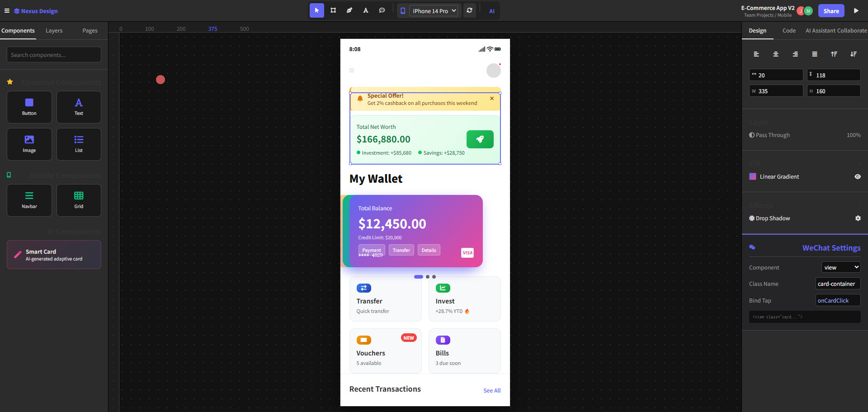Activate the Comment tool
Screen dimensions: 868x412
(382, 10)
